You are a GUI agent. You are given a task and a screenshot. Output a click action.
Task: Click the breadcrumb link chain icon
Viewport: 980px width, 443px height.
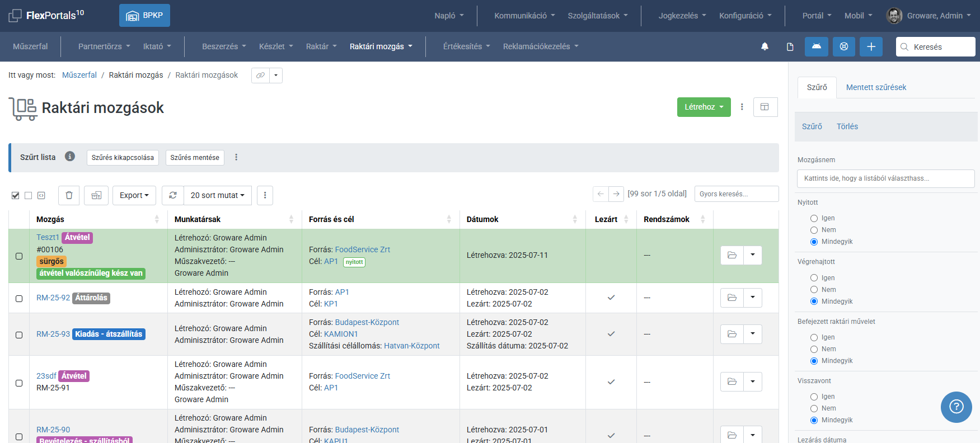pyautogui.click(x=260, y=75)
